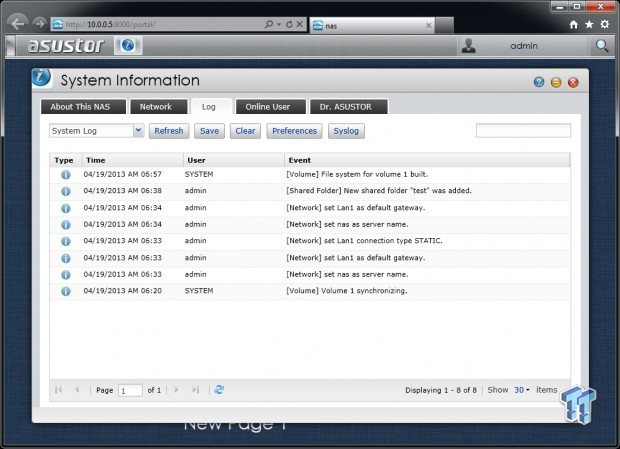Open browser favorites star icon

[589, 25]
